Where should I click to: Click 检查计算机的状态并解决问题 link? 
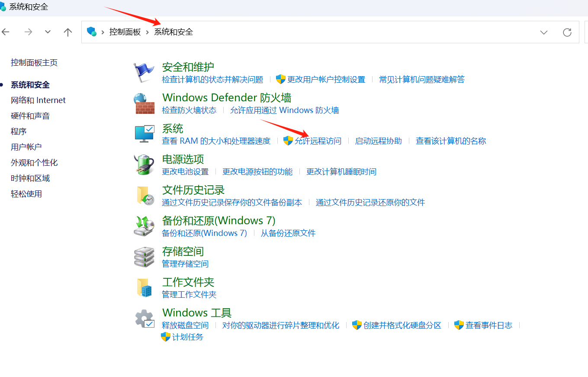pos(212,80)
